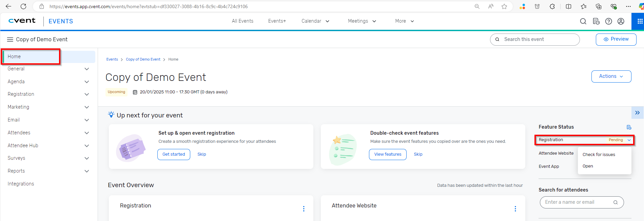Open the help question mark icon
Image resolution: width=644 pixels, height=221 pixels.
pos(609,21)
